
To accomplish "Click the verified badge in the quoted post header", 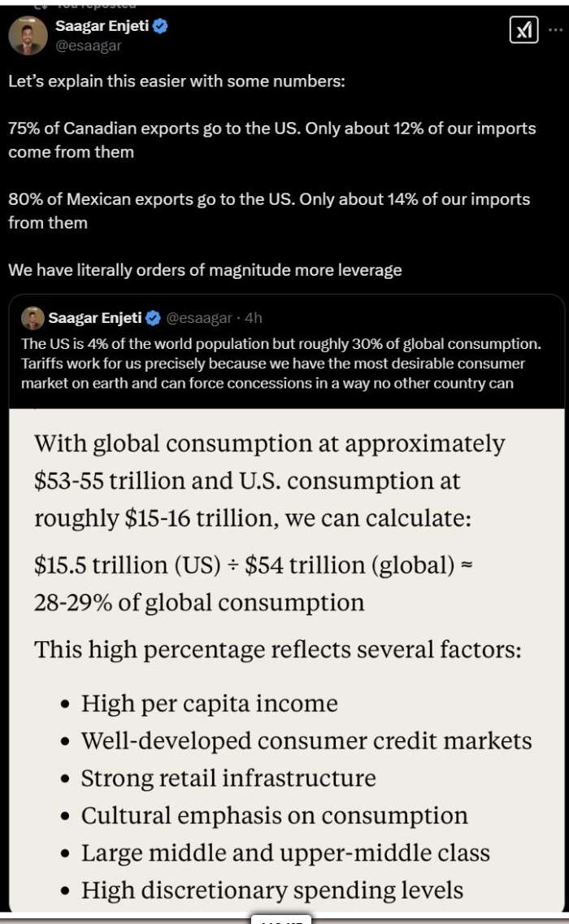I will pos(153,317).
